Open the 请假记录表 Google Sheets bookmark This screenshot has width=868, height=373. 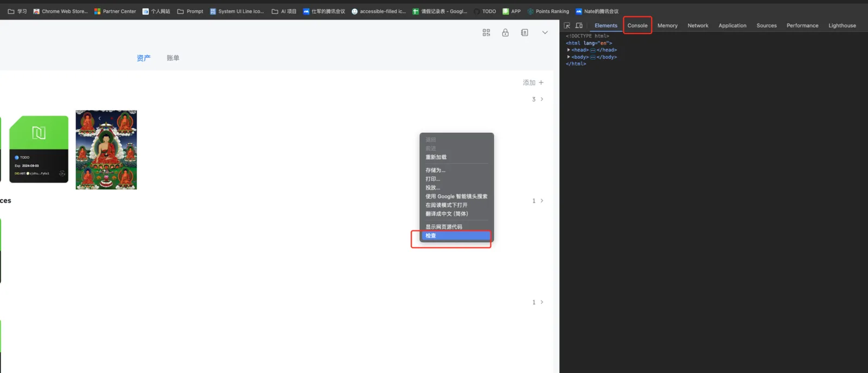pos(440,11)
